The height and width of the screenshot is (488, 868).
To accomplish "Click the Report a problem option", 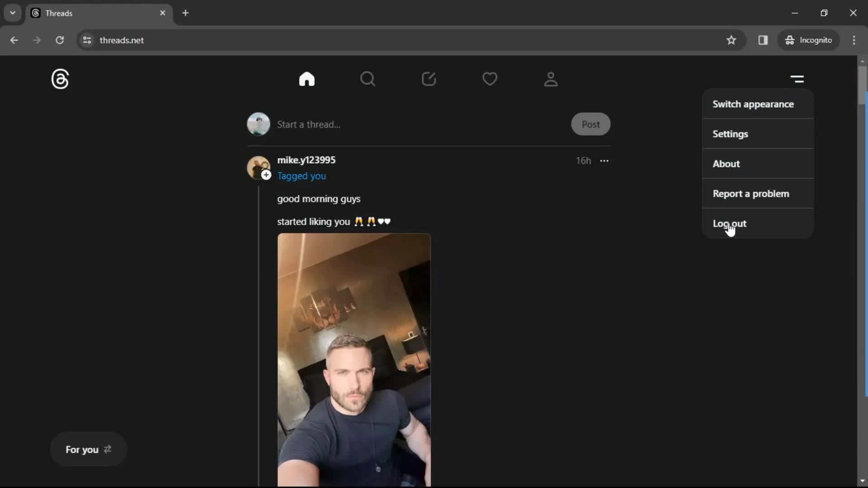I will [751, 194].
